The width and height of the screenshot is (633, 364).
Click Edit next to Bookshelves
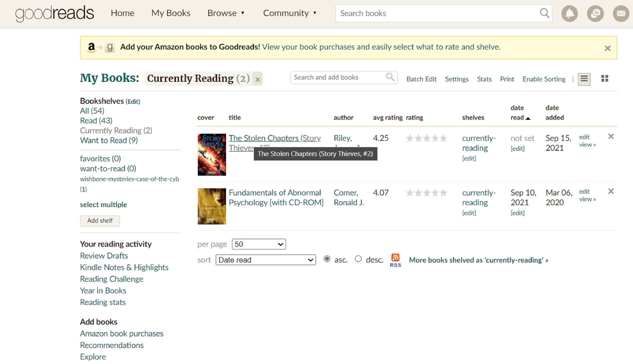[x=133, y=101]
